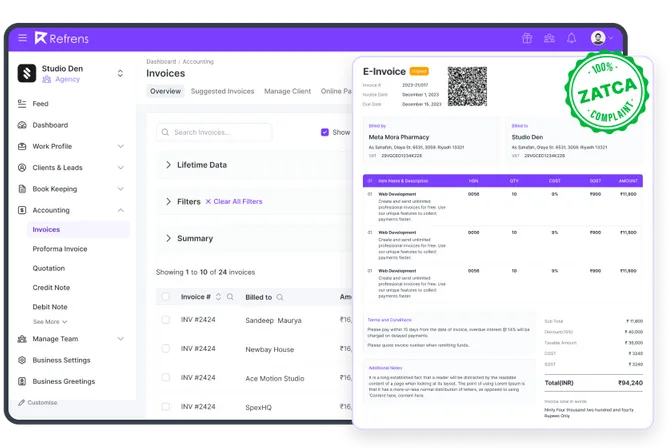Click the Refrens logo

(x=61, y=38)
